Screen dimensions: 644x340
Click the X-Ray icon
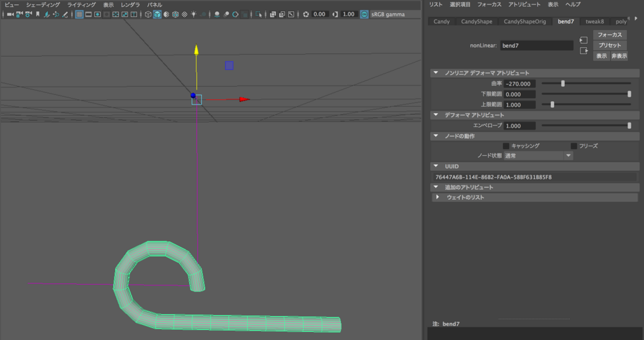[x=273, y=14]
